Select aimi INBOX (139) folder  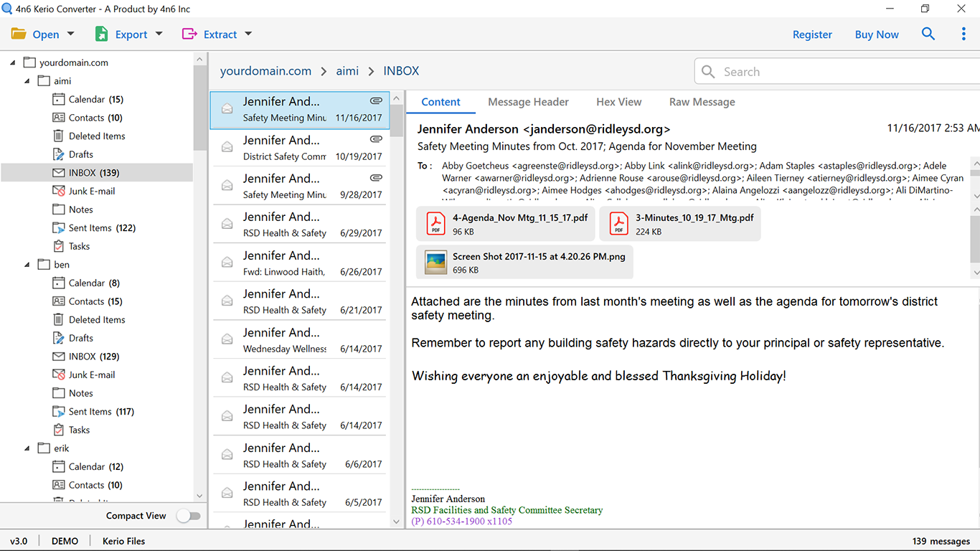tap(97, 173)
